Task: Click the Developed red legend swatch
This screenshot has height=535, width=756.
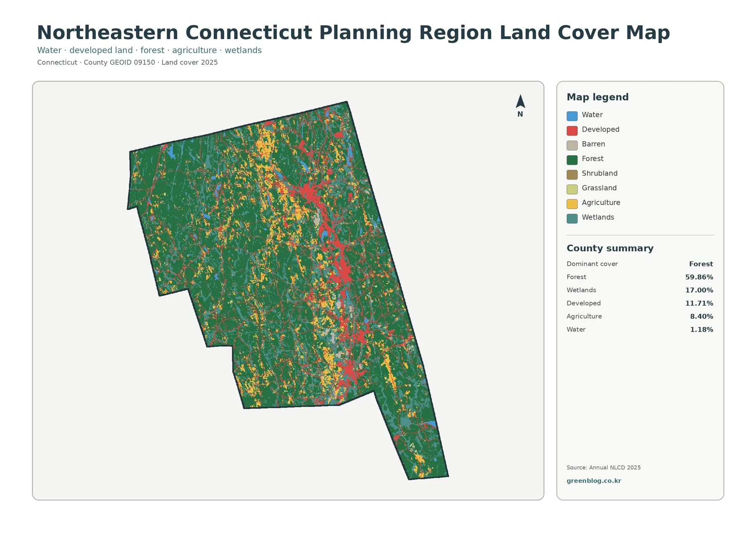Action: point(572,131)
